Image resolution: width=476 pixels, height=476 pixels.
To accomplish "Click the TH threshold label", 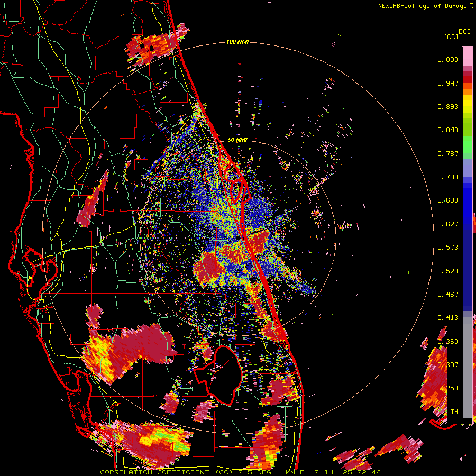I will click(454, 412).
